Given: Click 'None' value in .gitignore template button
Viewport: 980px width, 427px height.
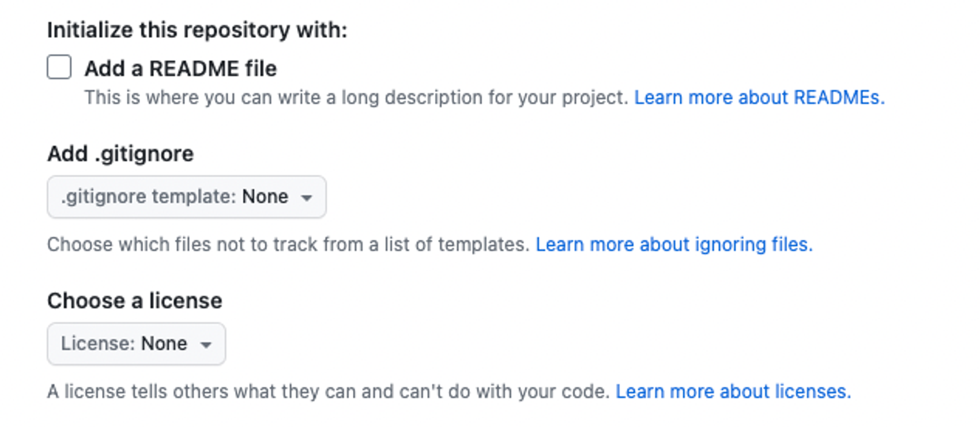Looking at the screenshot, I should pyautogui.click(x=265, y=197).
